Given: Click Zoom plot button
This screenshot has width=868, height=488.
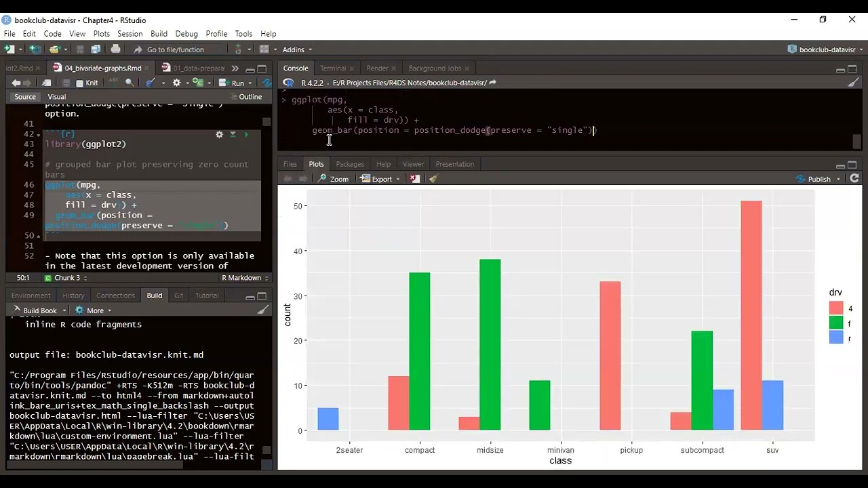Looking at the screenshot, I should tap(333, 179).
